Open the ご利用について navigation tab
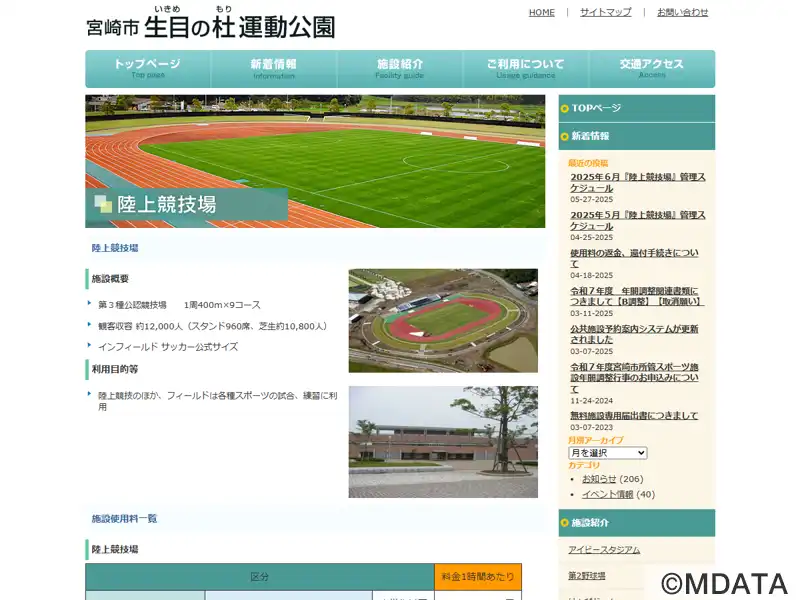 pyautogui.click(x=526, y=69)
